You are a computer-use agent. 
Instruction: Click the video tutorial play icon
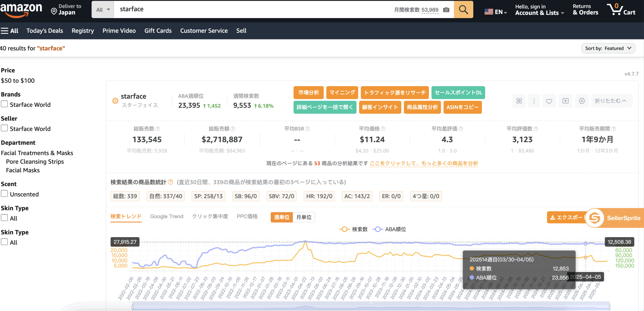pos(566,101)
